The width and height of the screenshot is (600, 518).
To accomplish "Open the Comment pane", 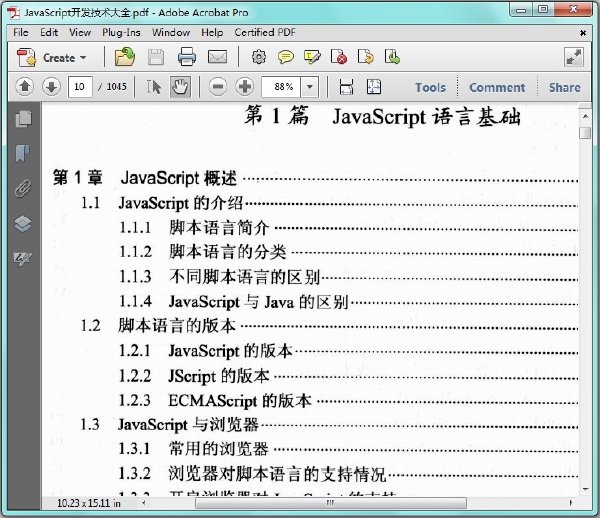I will click(497, 88).
